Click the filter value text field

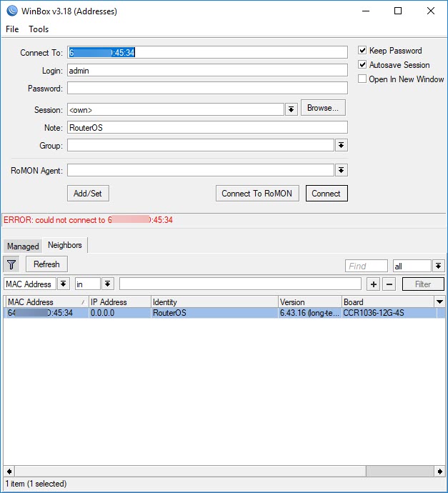[x=240, y=284]
